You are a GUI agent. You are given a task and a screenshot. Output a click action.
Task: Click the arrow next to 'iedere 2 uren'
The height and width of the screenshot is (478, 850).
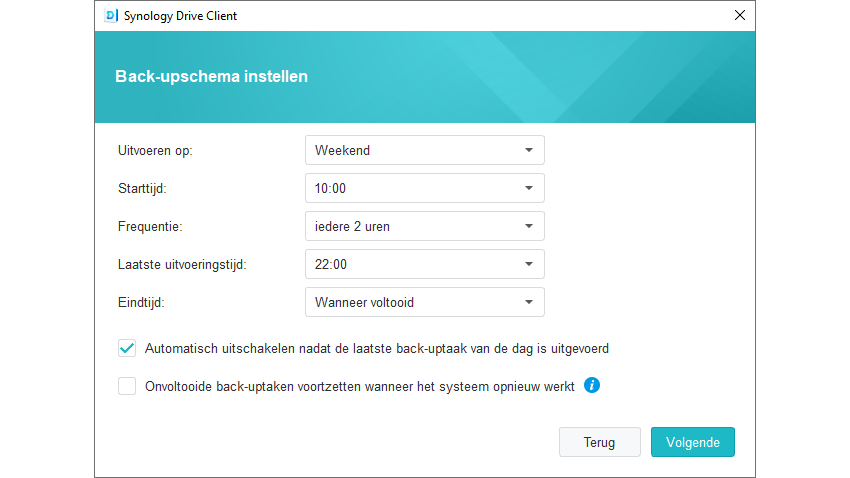[x=529, y=226]
